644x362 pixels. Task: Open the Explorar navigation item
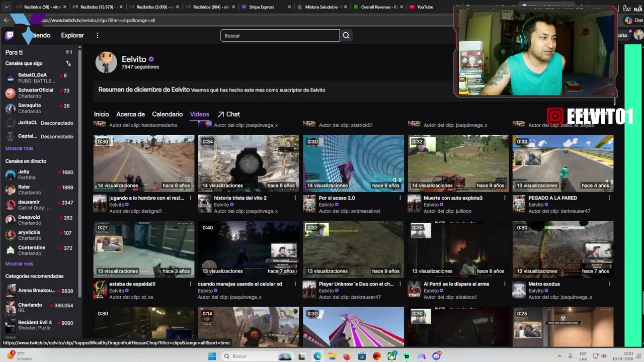(72, 35)
